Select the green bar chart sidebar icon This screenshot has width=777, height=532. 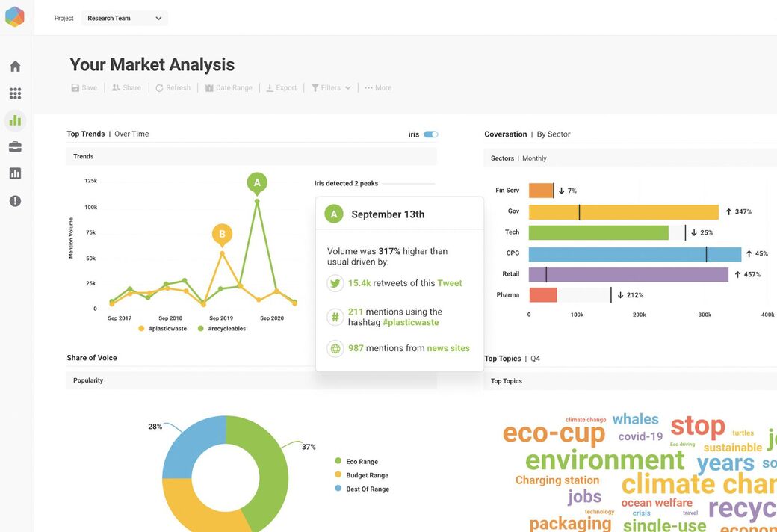pyautogui.click(x=16, y=120)
